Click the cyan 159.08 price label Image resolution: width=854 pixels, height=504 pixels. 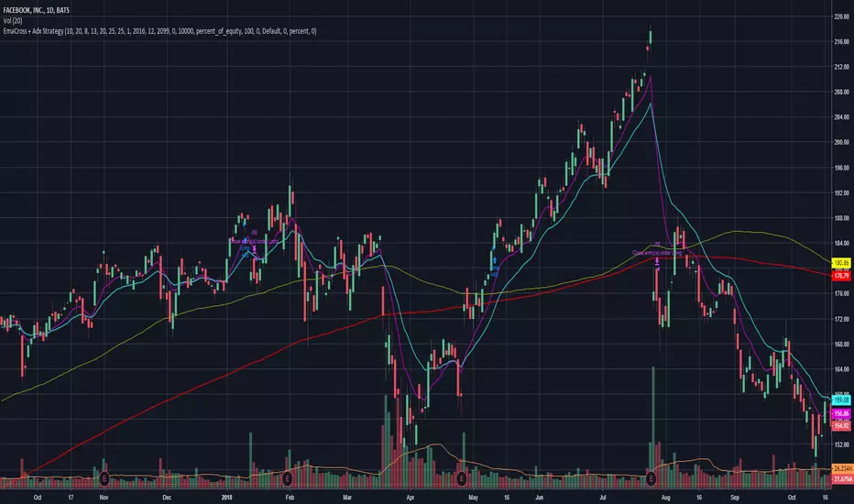coord(841,400)
